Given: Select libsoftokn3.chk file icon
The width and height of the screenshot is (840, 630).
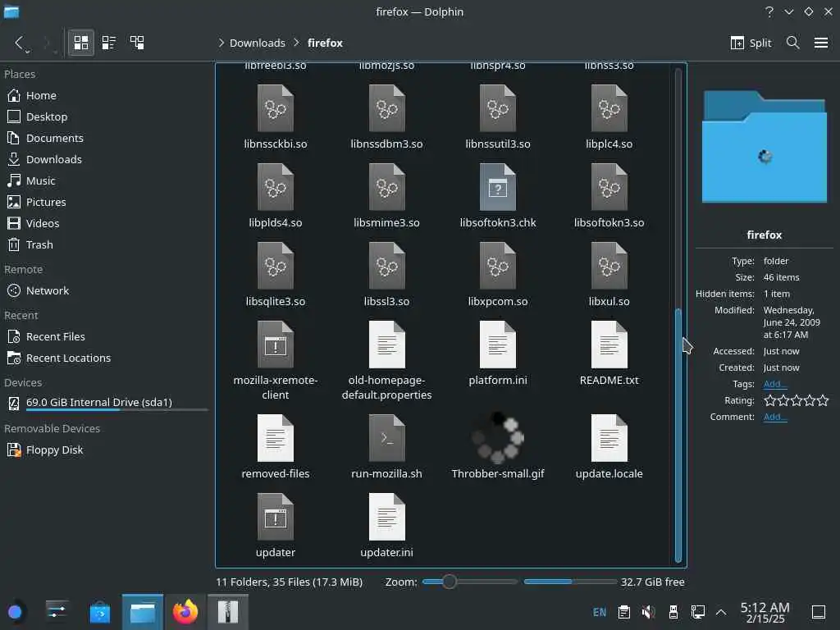Looking at the screenshot, I should coord(498,187).
